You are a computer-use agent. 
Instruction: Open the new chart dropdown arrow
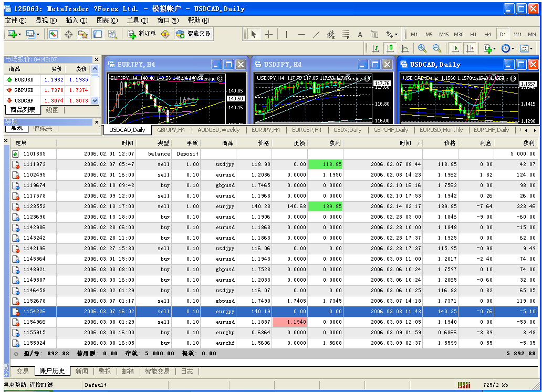(19, 34)
